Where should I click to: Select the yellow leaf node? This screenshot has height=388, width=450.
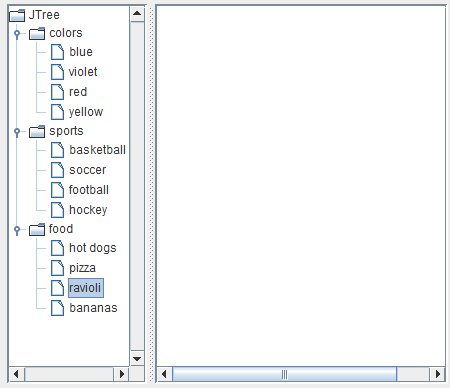[x=86, y=112]
